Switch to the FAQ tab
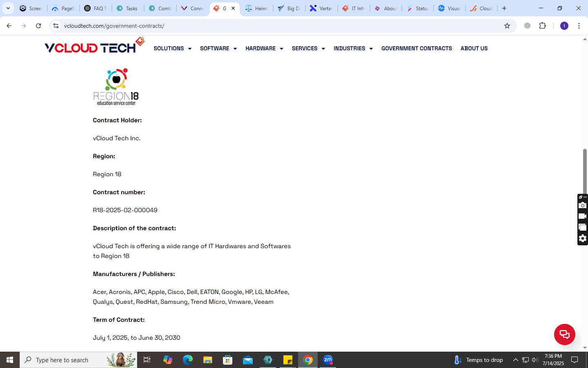The width and height of the screenshot is (588, 368). coord(96,8)
